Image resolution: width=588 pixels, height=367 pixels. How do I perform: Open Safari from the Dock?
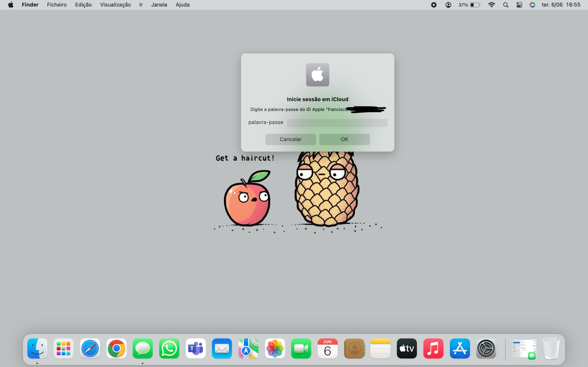click(90, 348)
